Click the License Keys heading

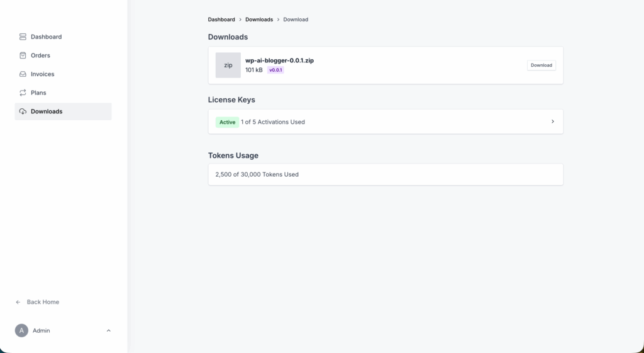231,100
